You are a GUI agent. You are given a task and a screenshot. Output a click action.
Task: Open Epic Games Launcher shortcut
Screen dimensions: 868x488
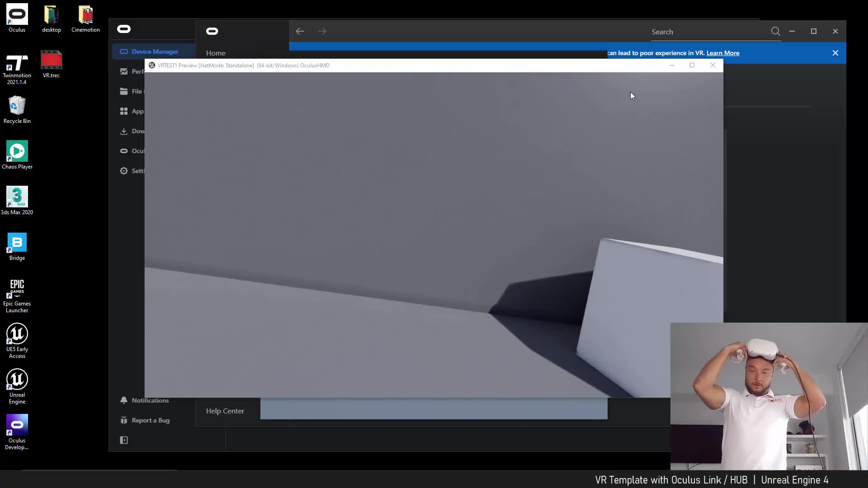[17, 296]
